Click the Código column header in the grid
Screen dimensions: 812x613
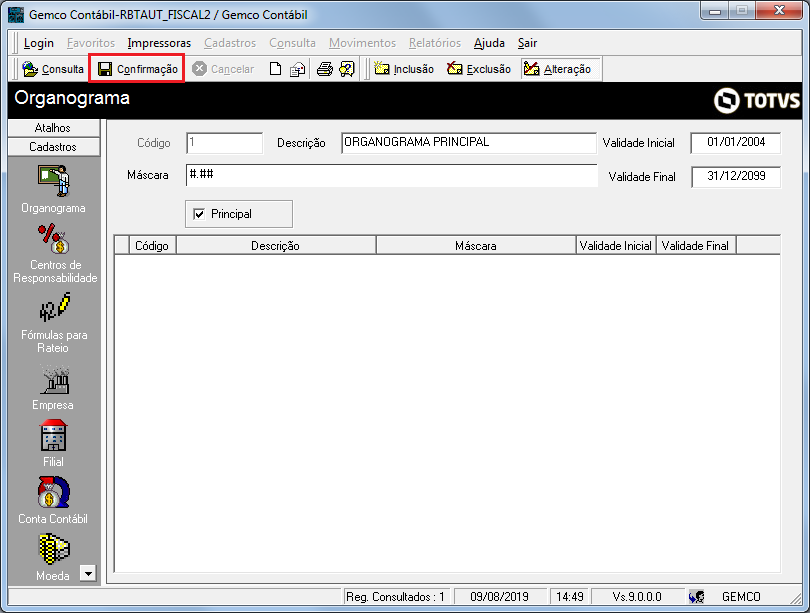click(x=152, y=245)
